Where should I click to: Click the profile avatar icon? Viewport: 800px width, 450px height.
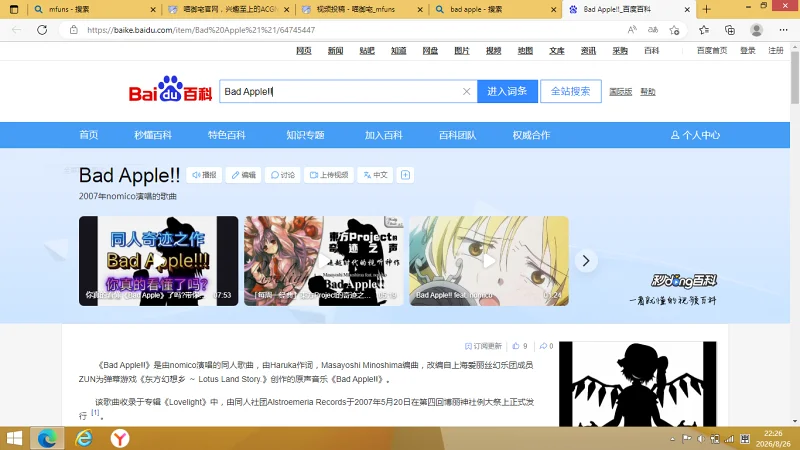click(x=756, y=30)
